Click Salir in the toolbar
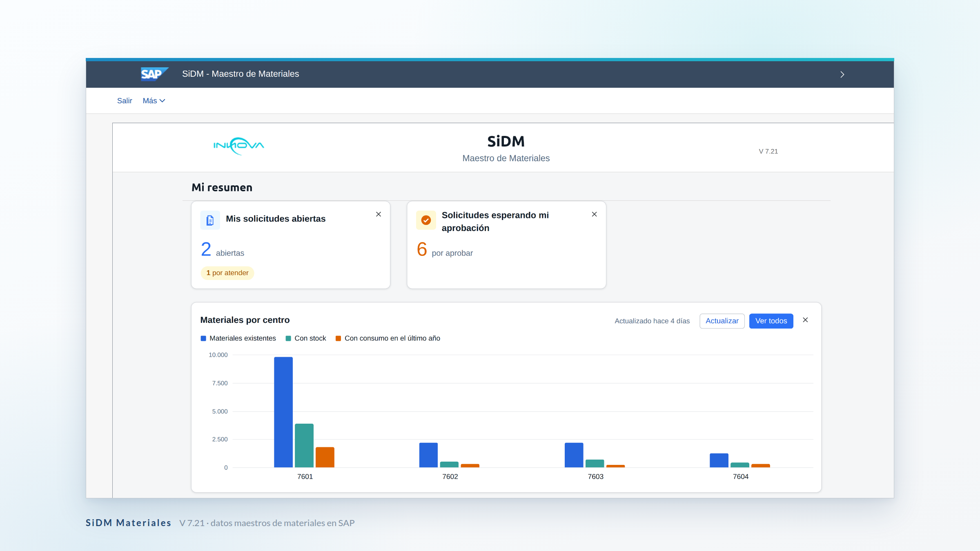Screen dimensions: 980x551 point(125,101)
